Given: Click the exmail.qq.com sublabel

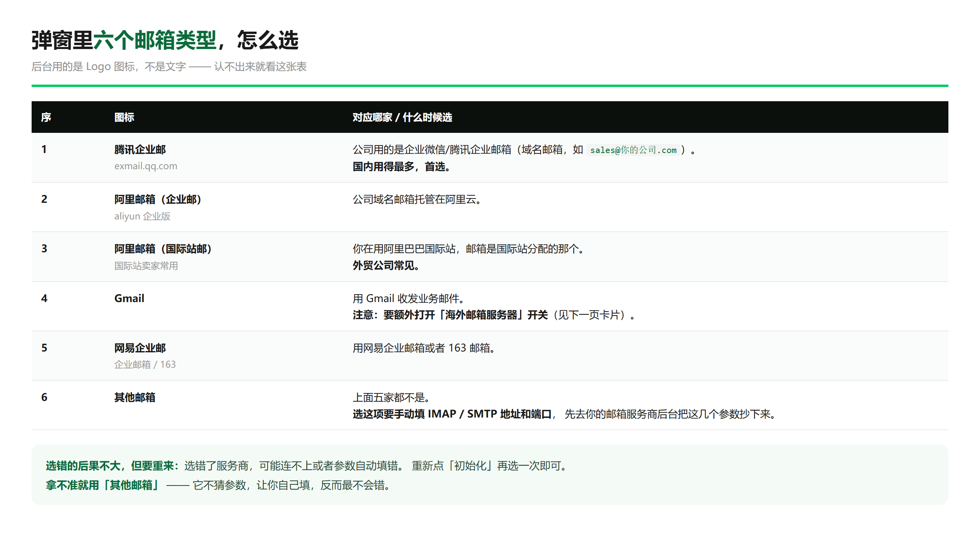Looking at the screenshot, I should (146, 166).
